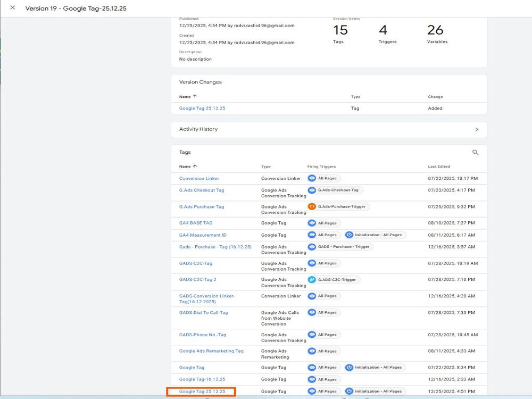Open Google Tag-25.12.25 in Version Changes
Viewport: 532px width, 399px height.
point(202,108)
